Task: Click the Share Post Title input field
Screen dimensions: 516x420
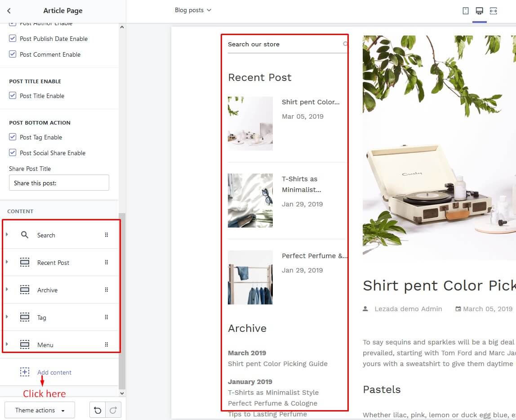Action: coord(59,183)
